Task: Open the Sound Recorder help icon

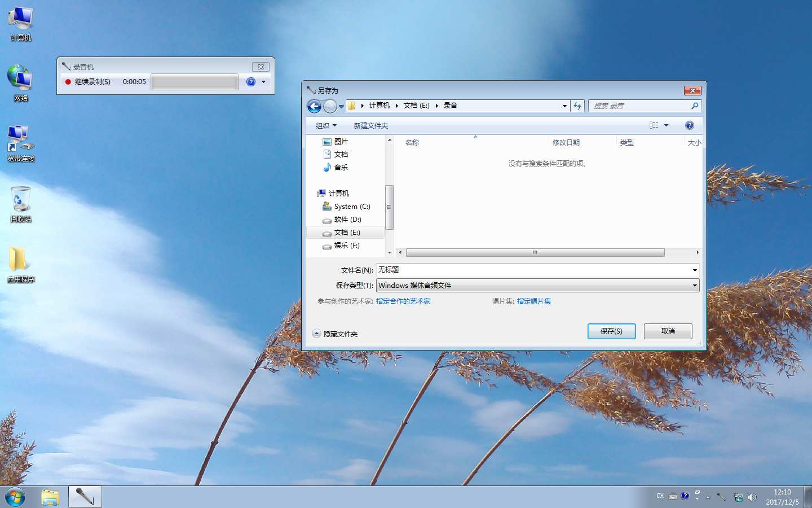Action: pos(250,81)
